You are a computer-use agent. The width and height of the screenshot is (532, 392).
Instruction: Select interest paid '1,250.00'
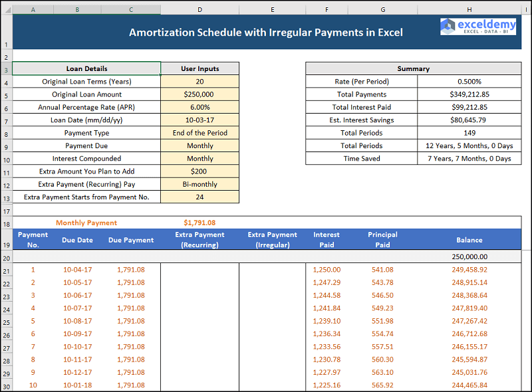[327, 270]
